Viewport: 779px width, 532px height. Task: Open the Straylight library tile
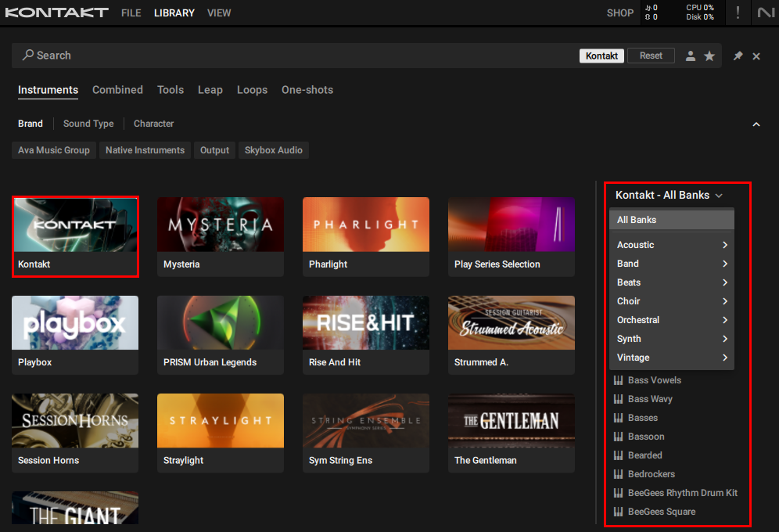[221, 433]
